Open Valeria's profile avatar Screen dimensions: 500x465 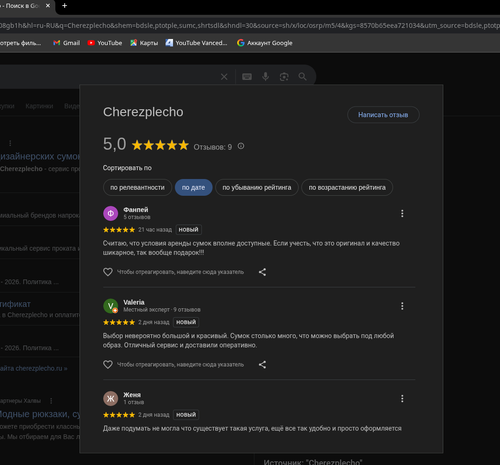click(111, 306)
